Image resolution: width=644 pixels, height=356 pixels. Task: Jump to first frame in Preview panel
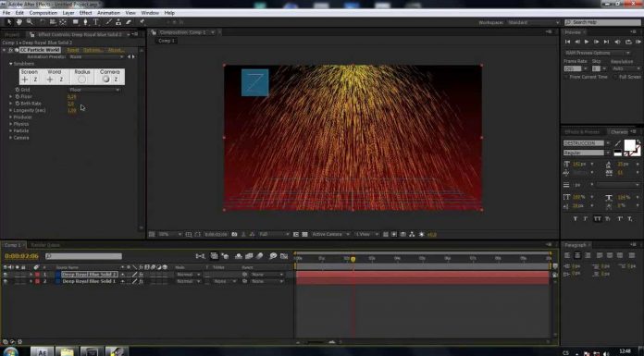click(567, 42)
